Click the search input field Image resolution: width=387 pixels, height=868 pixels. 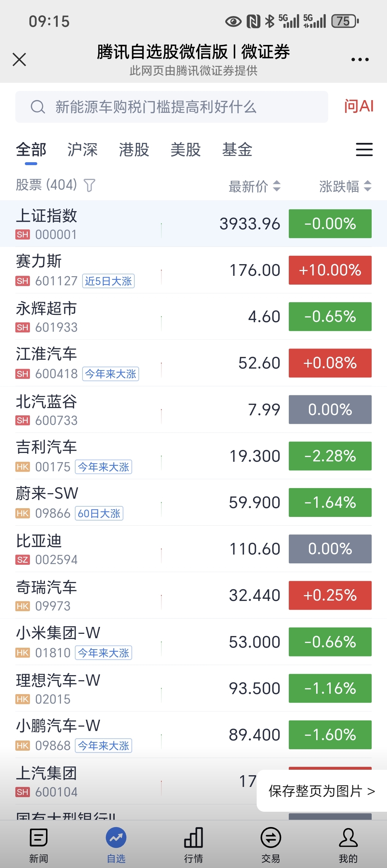172,107
